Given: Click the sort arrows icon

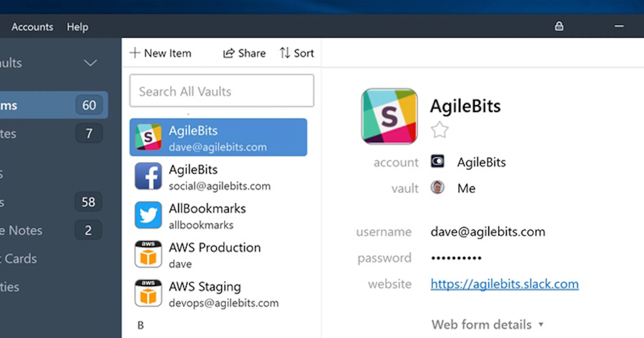Looking at the screenshot, I should [x=285, y=53].
